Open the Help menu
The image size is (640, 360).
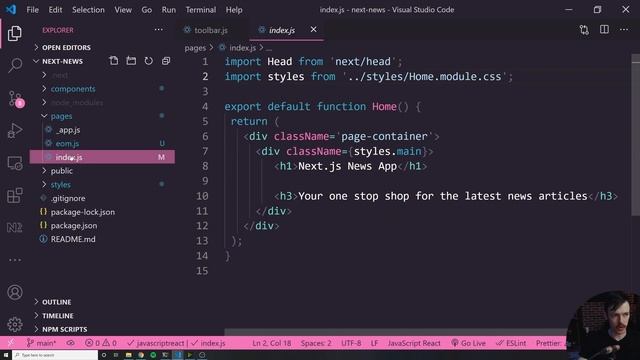234,9
